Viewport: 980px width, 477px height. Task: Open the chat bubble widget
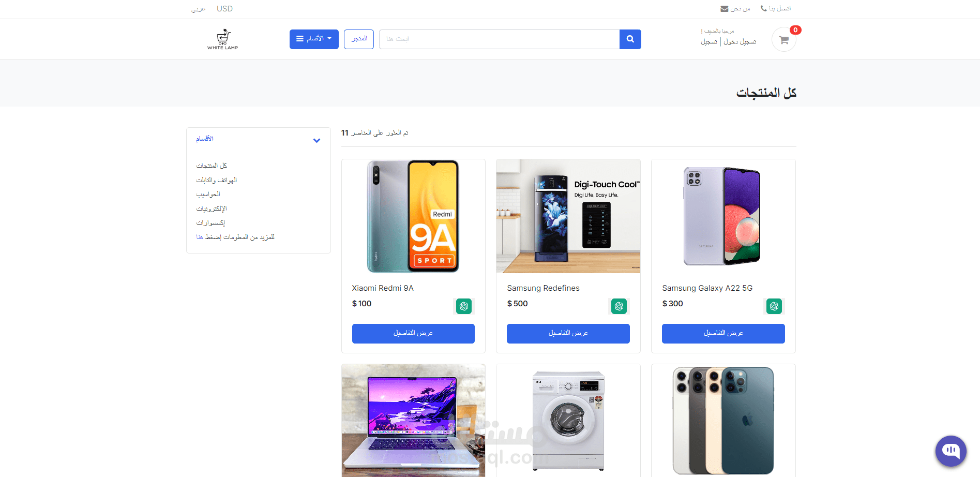[951, 451]
